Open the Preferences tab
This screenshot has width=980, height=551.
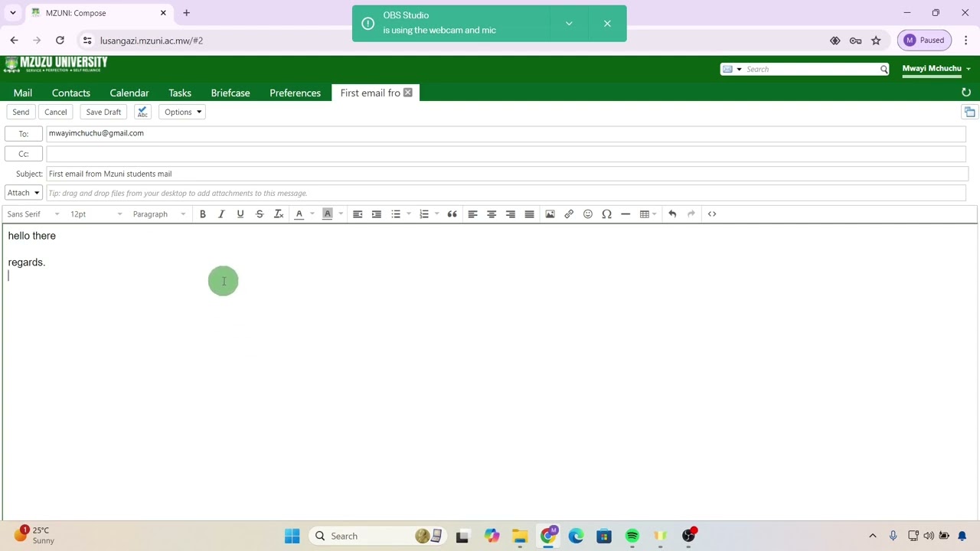point(295,93)
